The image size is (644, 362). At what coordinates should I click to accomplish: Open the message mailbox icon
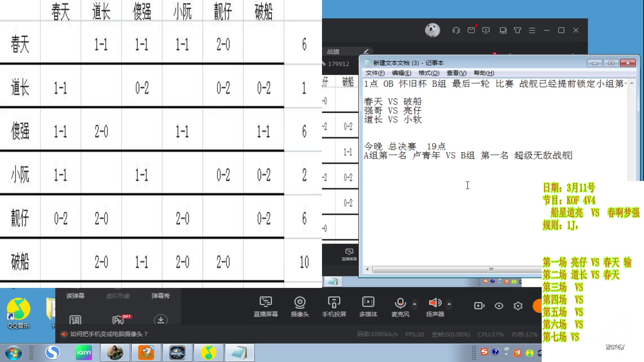coord(471,30)
